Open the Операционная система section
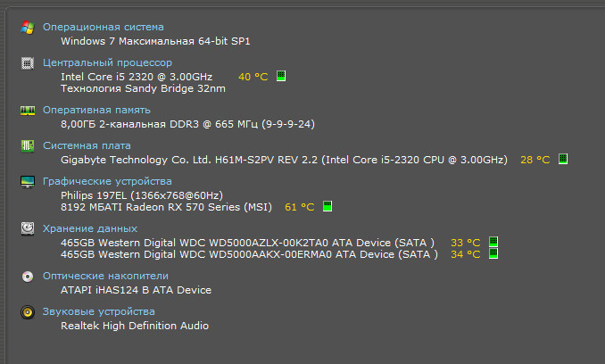This screenshot has width=605, height=364. click(x=103, y=27)
